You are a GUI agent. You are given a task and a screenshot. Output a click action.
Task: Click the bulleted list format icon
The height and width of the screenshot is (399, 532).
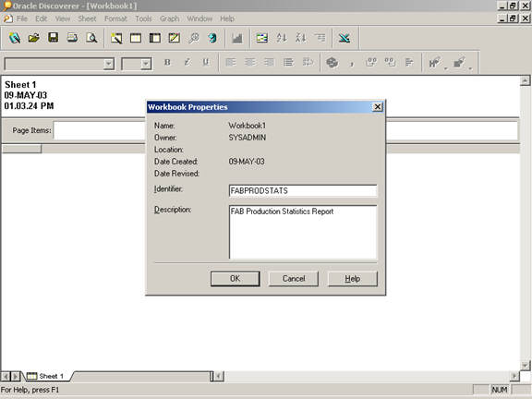[x=288, y=63]
